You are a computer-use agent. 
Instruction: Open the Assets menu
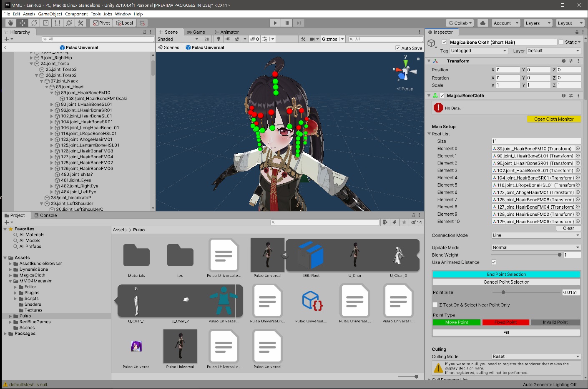29,14
